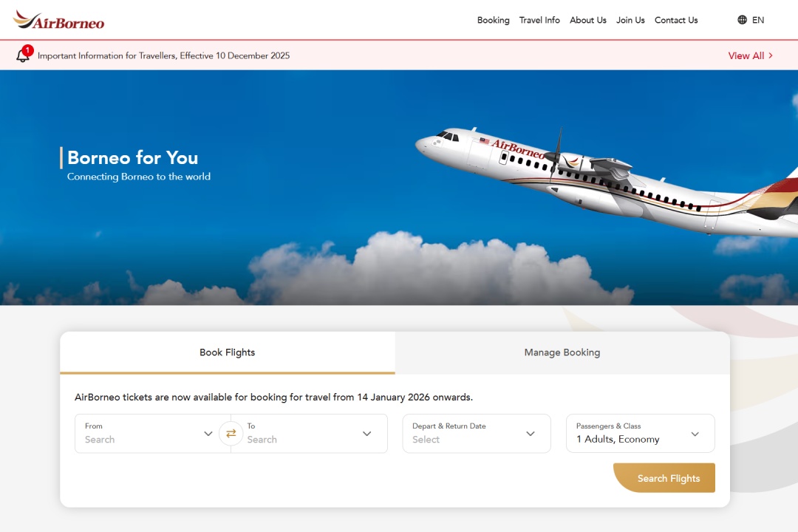Click the Search Flights button
The height and width of the screenshot is (532, 798).
664,478
